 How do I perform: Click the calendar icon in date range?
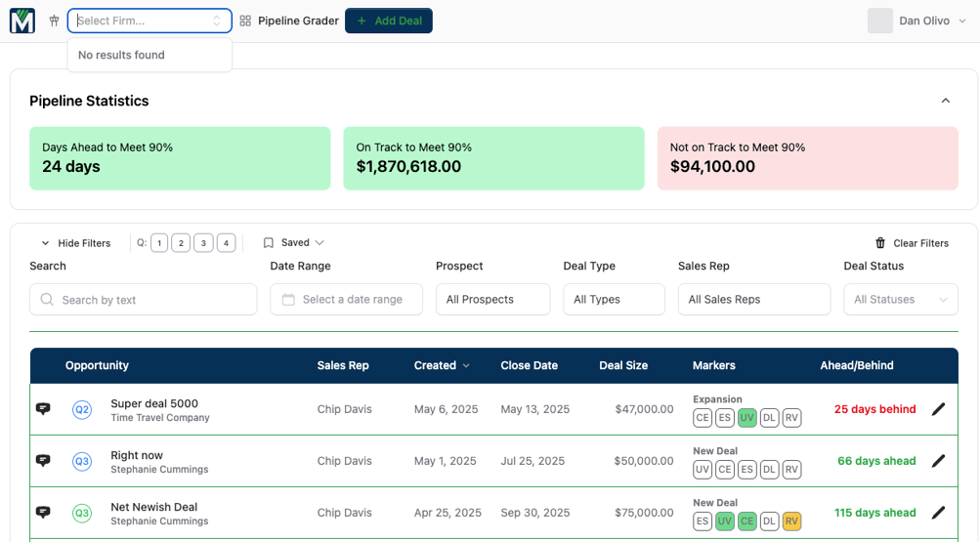[x=288, y=300]
